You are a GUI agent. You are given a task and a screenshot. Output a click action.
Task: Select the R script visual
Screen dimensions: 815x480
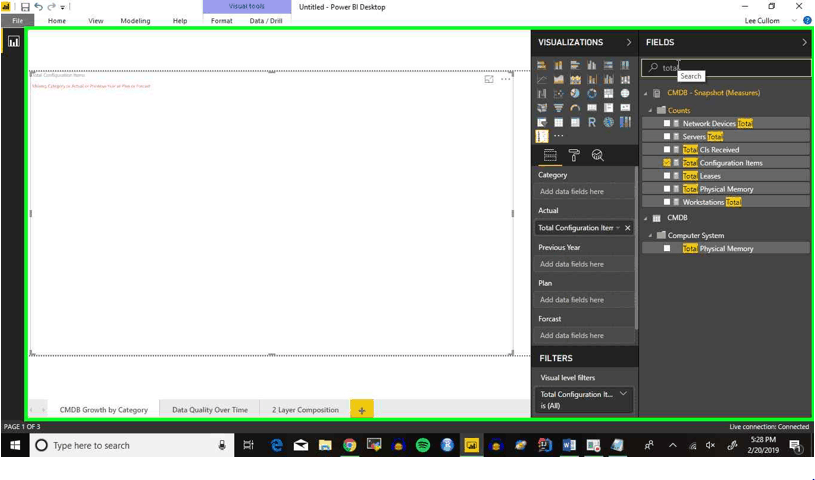pos(591,122)
